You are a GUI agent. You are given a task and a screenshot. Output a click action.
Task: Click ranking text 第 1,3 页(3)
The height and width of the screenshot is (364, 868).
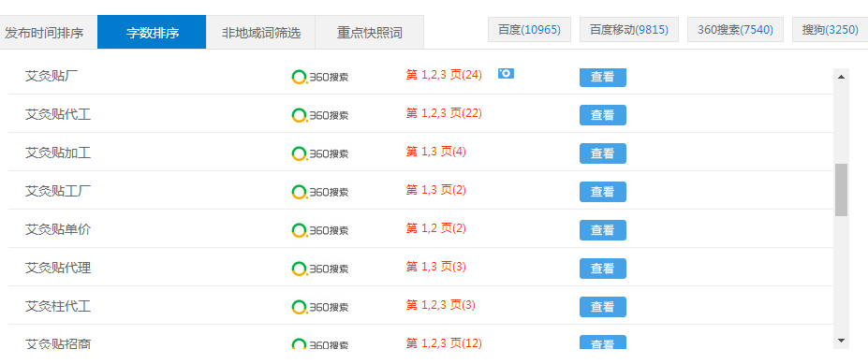coord(436,267)
